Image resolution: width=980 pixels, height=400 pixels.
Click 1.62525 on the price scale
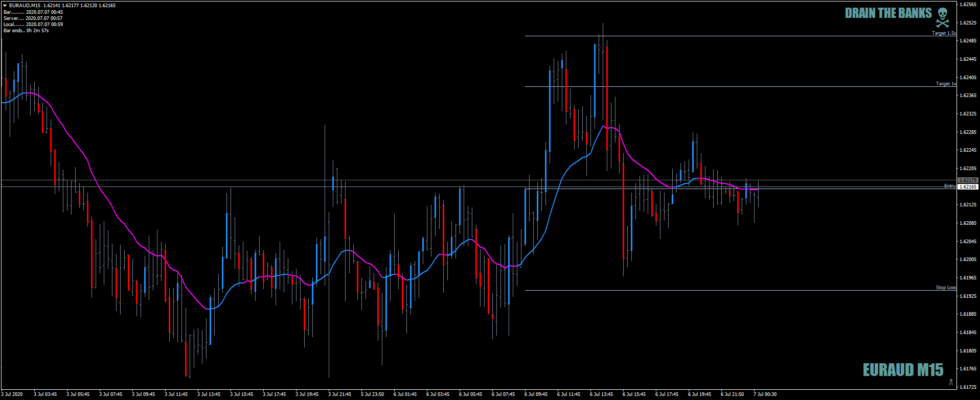pyautogui.click(x=969, y=23)
